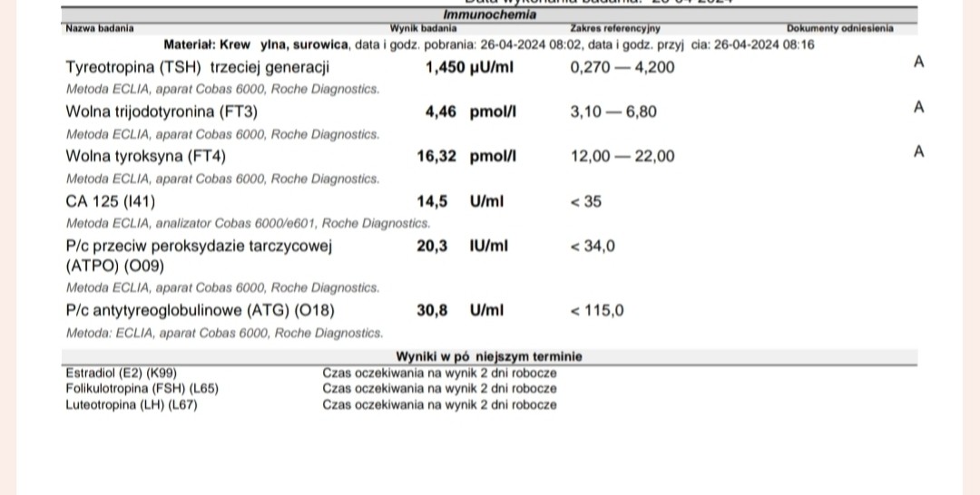Screen dimensions: 980x495
Task: Click the FT4 result value 16,32
Action: (x=439, y=156)
